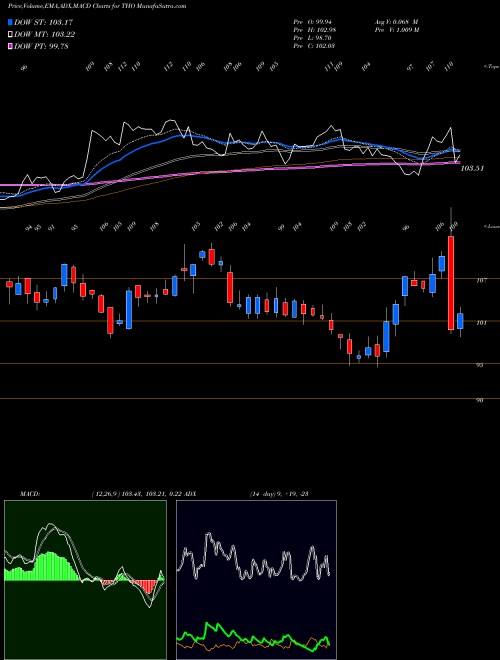Click the 95 price level label
Image resolution: width=500 pixels, height=660 pixels.
point(479,365)
